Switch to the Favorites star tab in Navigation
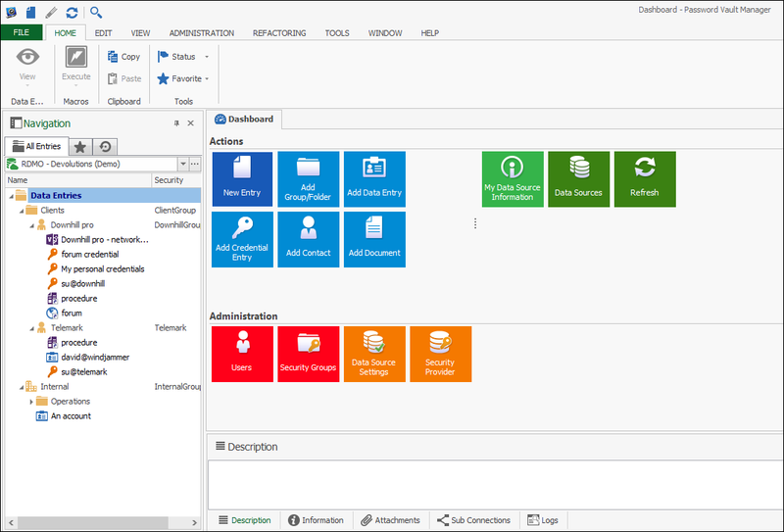The height and width of the screenshot is (532, 784). [80, 146]
